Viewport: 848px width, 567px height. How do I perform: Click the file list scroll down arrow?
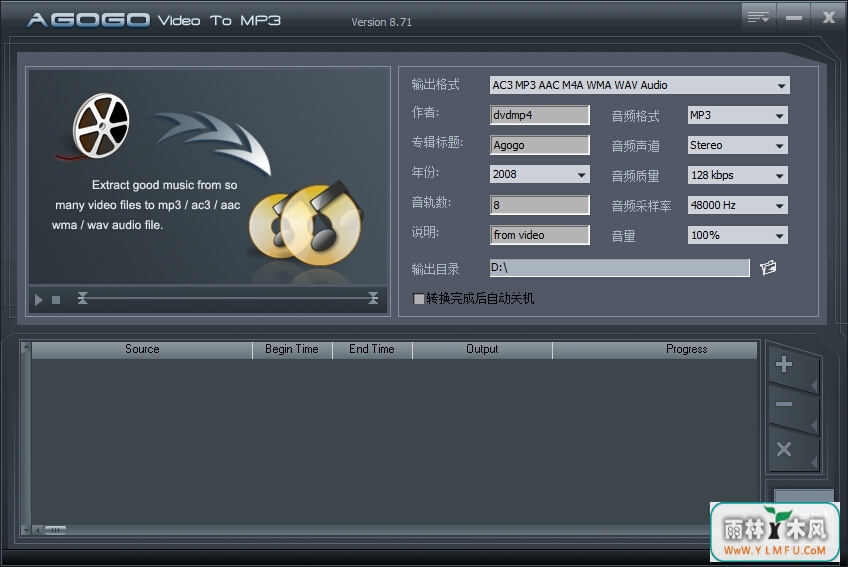tap(25, 530)
